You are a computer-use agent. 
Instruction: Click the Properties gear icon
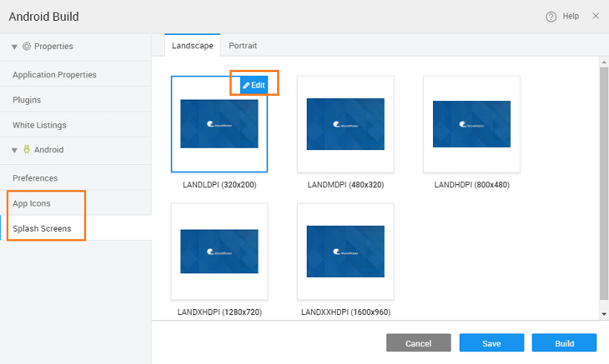27,46
